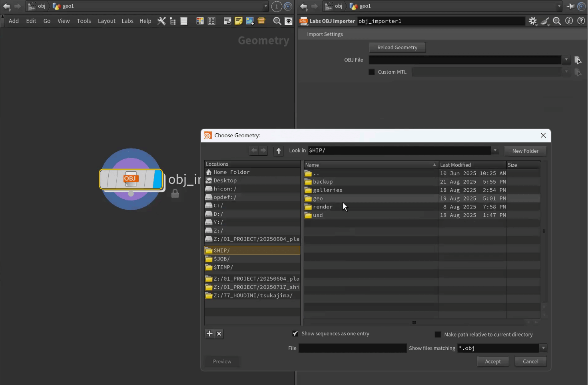This screenshot has width=588, height=385.
Task: Open the color palette icon in toolbar
Action: click(200, 21)
